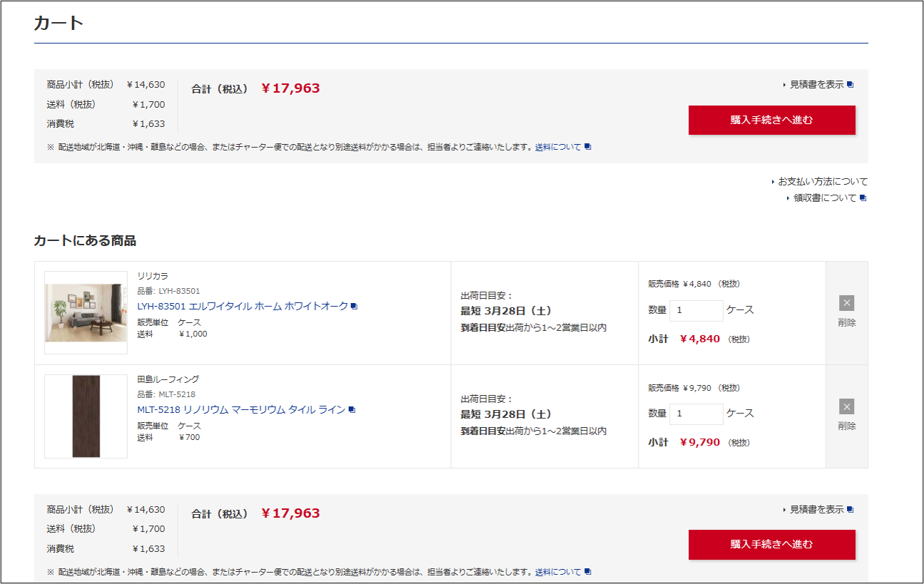
Task: Click the top 消費税 ￥1,633 value
Action: (148, 123)
